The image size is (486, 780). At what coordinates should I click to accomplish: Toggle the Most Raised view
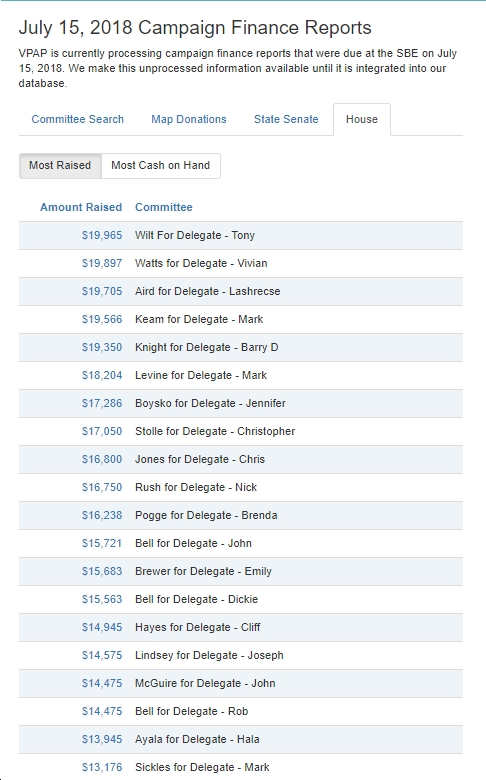(60, 165)
